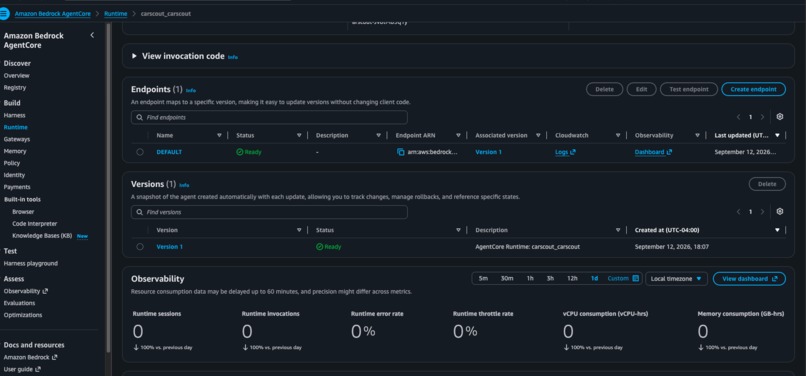The height and width of the screenshot is (376, 806).
Task: Click search icon in Find endpoints field
Action: tap(140, 117)
